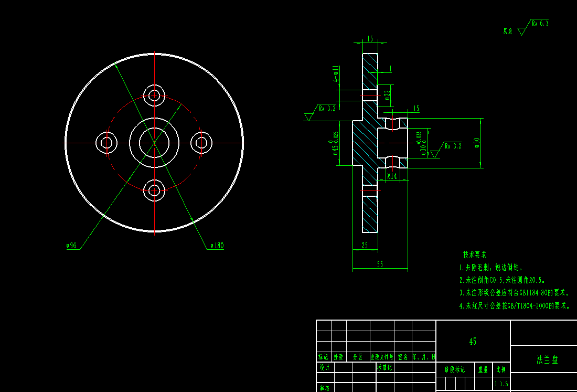Select the ø22 counterbore dimension text
This screenshot has height=392, width=577.
[x=387, y=96]
